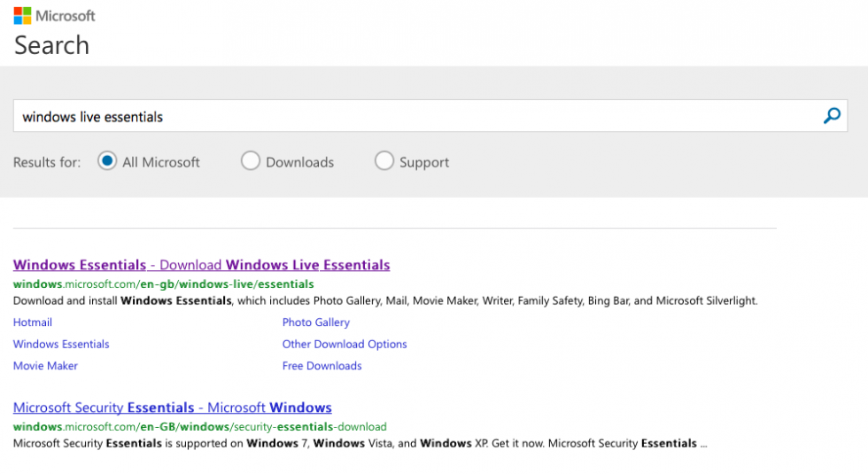Click the 'Download and install Windows Essentials' description
The image size is (868, 474).
pos(385,300)
